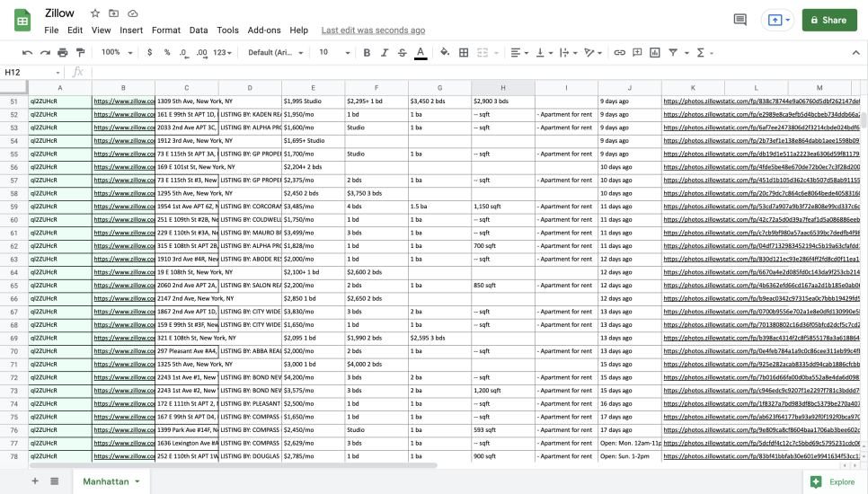Expand the font family dropdown
The width and height of the screenshot is (868, 494).
(x=274, y=53)
